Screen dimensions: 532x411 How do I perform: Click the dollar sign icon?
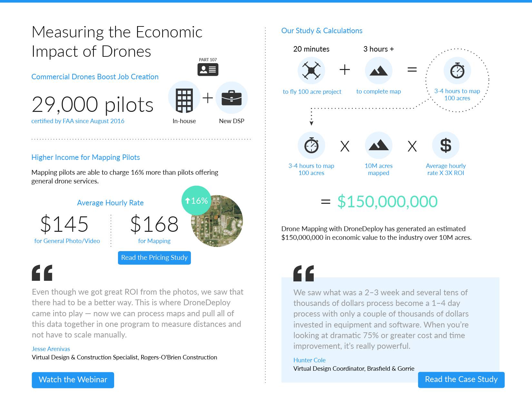(x=446, y=145)
